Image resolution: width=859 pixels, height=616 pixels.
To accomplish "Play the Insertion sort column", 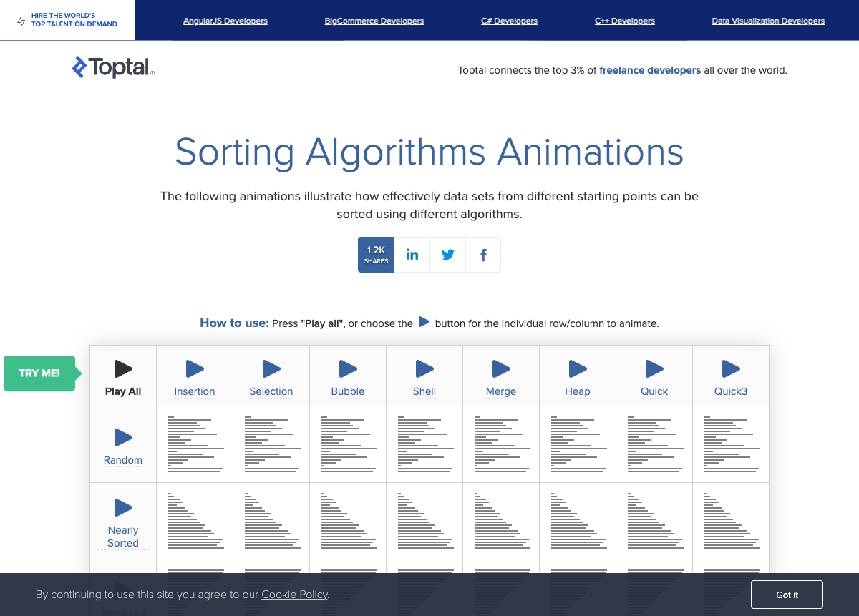I will (x=195, y=370).
